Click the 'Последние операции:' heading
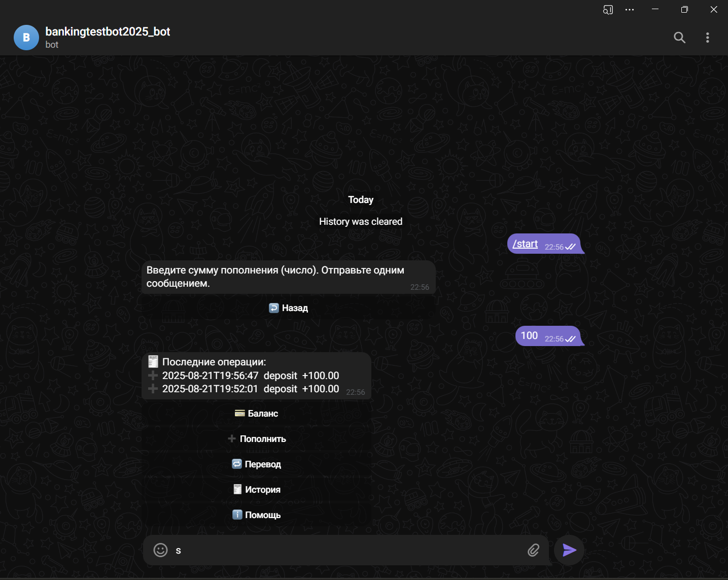 (207, 362)
